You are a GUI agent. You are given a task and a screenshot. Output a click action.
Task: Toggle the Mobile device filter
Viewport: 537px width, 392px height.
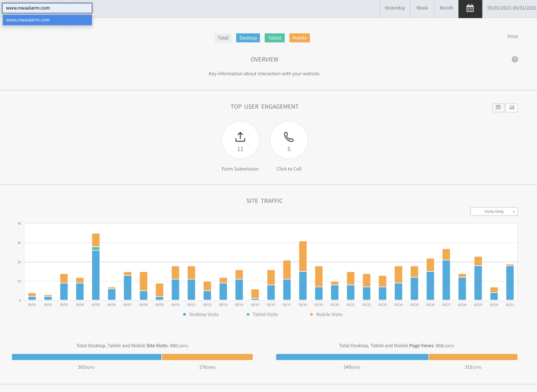(299, 38)
